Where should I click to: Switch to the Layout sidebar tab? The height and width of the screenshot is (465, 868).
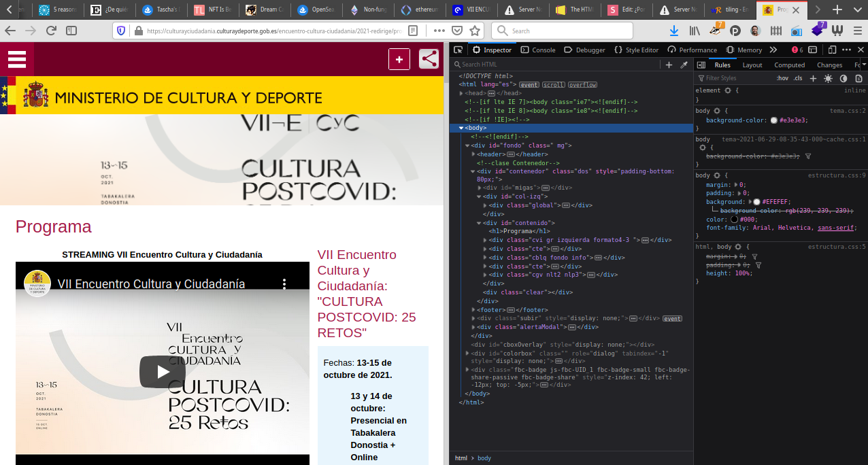752,65
